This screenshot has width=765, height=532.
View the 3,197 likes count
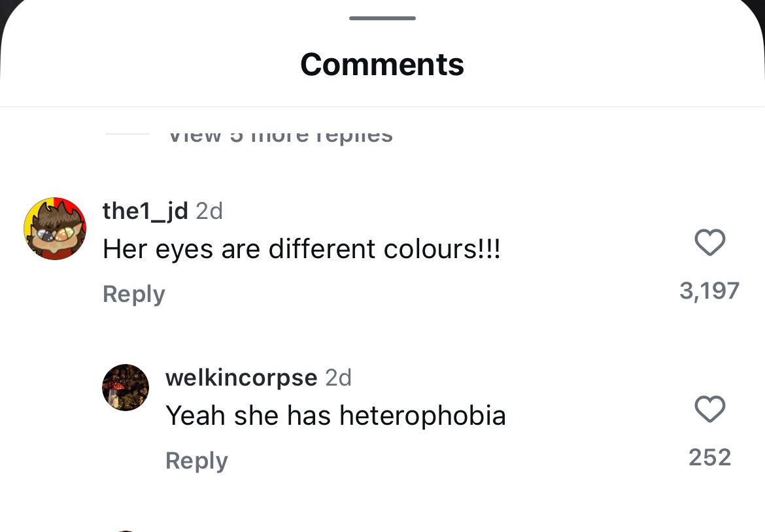709,291
